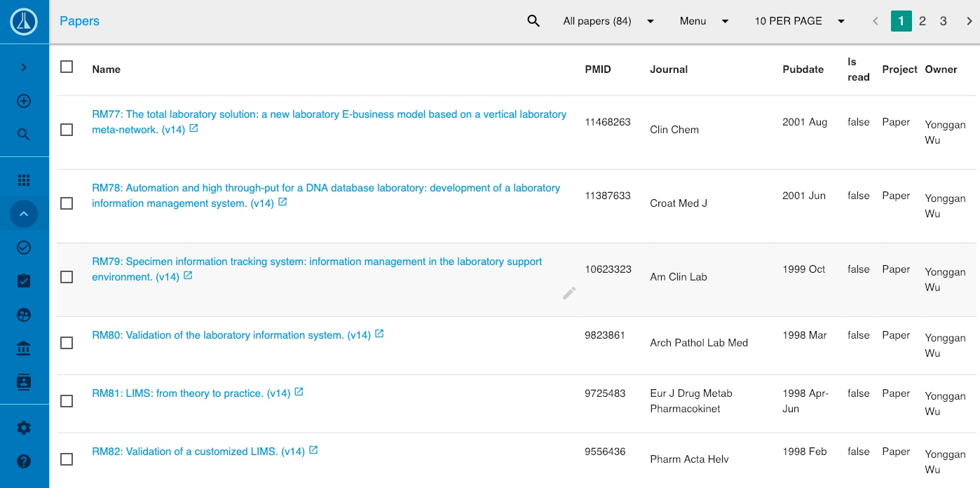Click journal cell Pharm Acta Helv
The width and height of the screenshot is (980, 488).
click(689, 459)
